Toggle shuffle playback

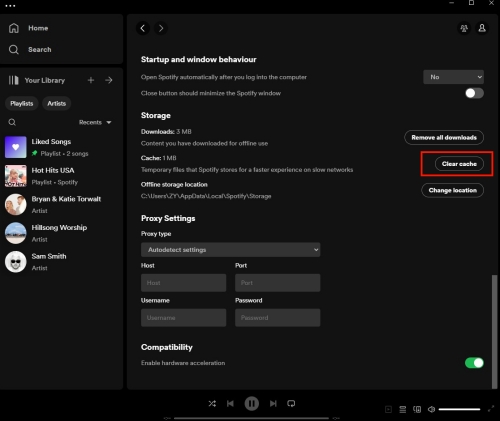(212, 403)
